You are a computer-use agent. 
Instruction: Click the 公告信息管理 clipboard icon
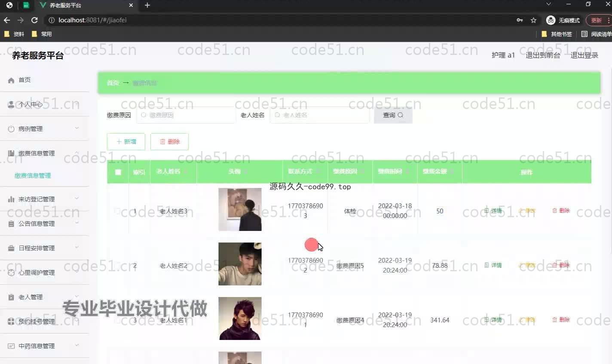(x=11, y=224)
